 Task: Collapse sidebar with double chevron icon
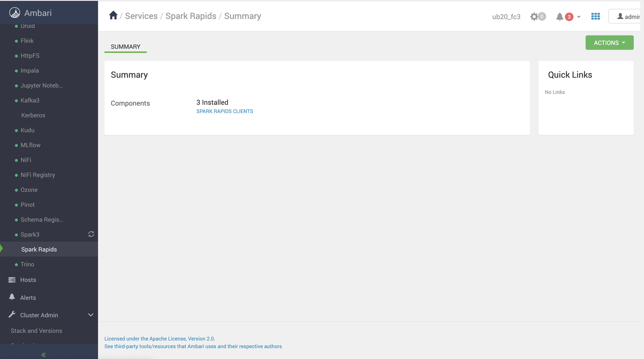click(x=44, y=354)
